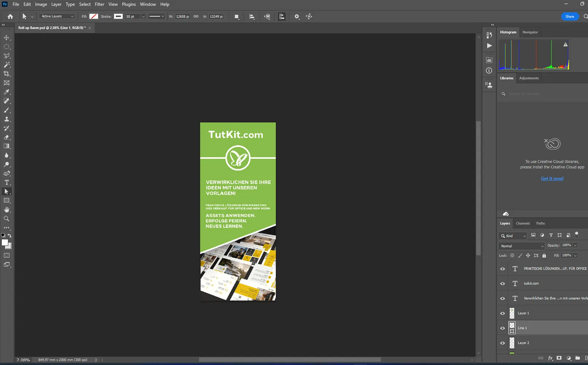This screenshot has height=365, width=588.
Task: Select the Magic Wand tool
Action: 7,65
